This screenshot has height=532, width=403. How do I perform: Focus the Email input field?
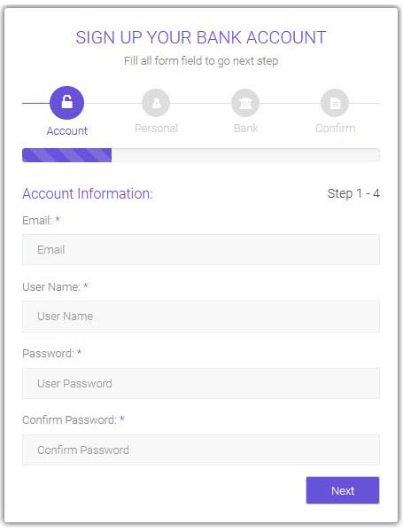201,249
